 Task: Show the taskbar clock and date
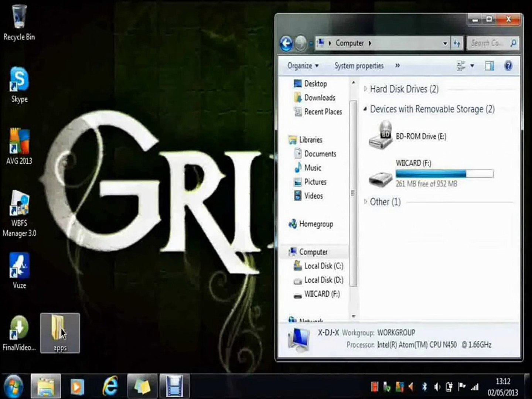(x=503, y=387)
